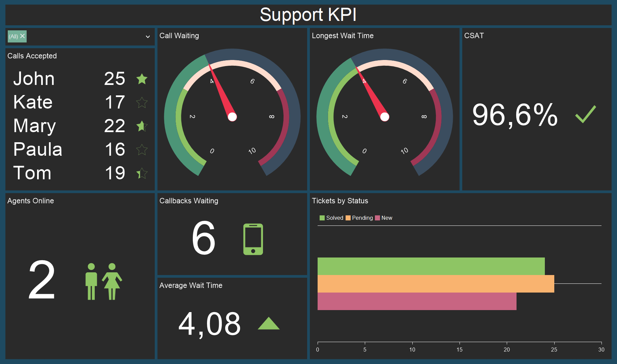Screen dimensions: 617x364
Task: Click the name John
Action: 34,79
